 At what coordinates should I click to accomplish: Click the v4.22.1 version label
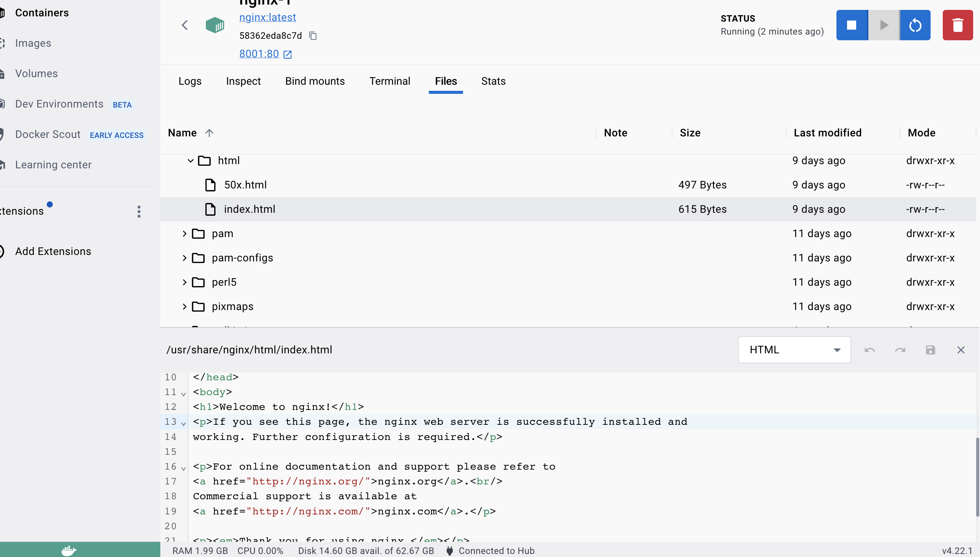tap(957, 551)
